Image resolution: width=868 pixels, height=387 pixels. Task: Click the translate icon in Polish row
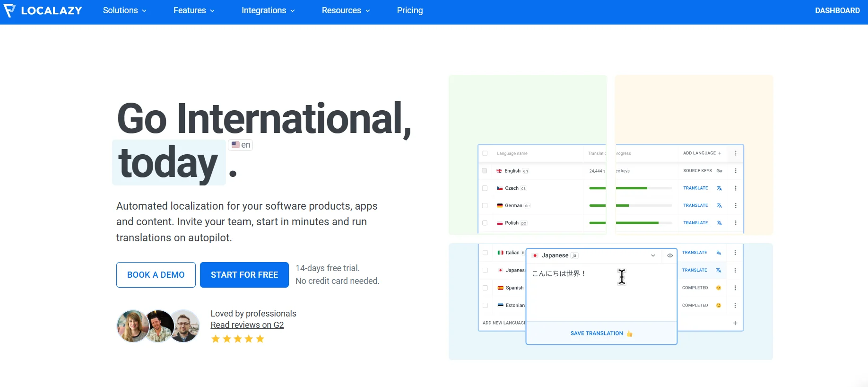(719, 223)
